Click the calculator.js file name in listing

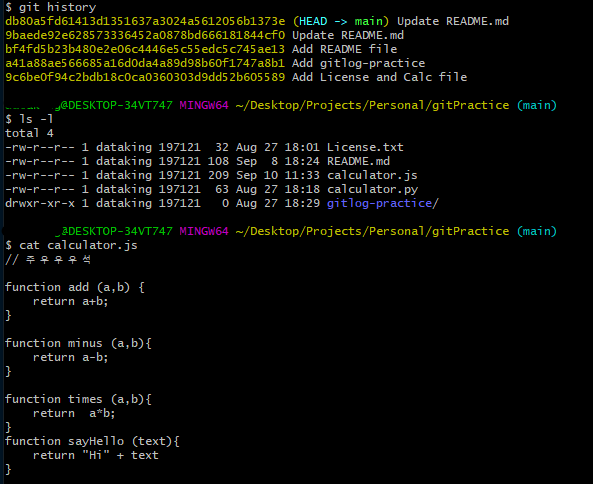pyautogui.click(x=372, y=175)
